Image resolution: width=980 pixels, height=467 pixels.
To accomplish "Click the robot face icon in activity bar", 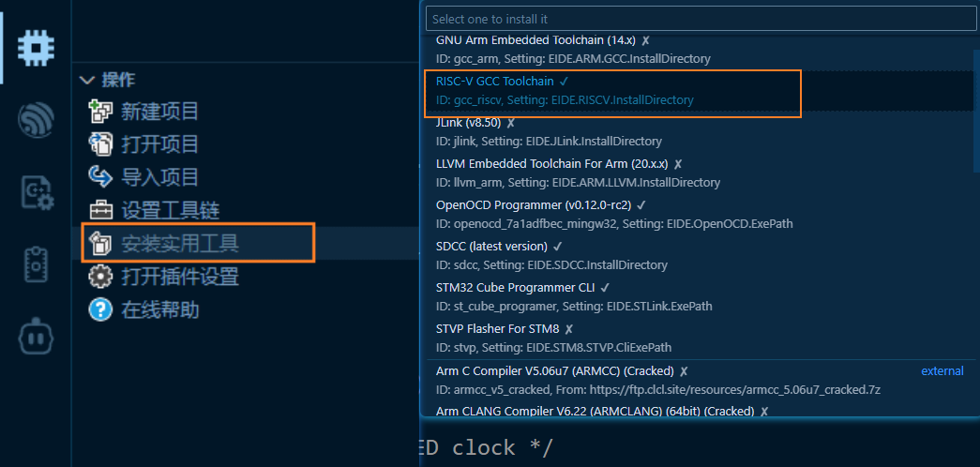I will click(36, 336).
